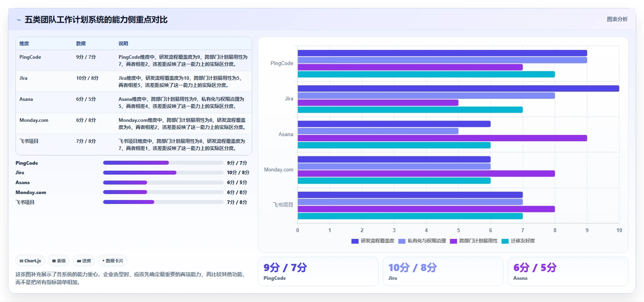Click Asana's purple 跨部门计划易用性 bar reaching 9

coord(442,138)
